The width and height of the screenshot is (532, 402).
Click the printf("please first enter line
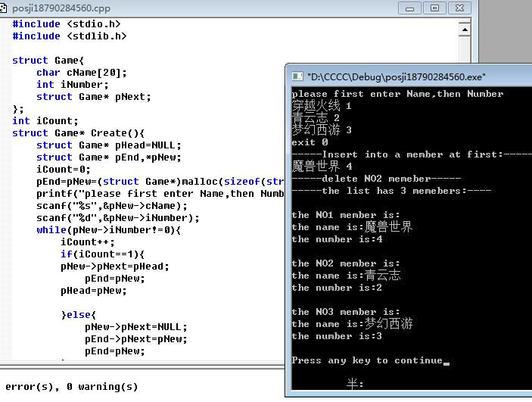[160, 194]
